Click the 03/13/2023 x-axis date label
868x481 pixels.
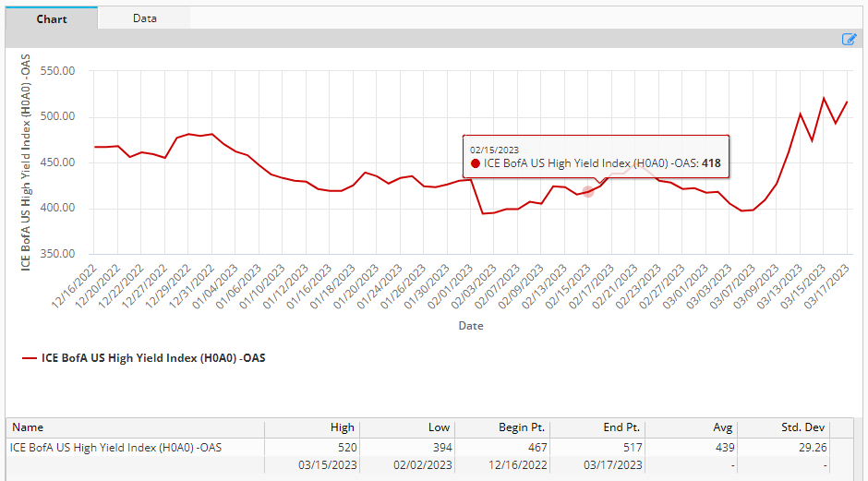(x=780, y=285)
